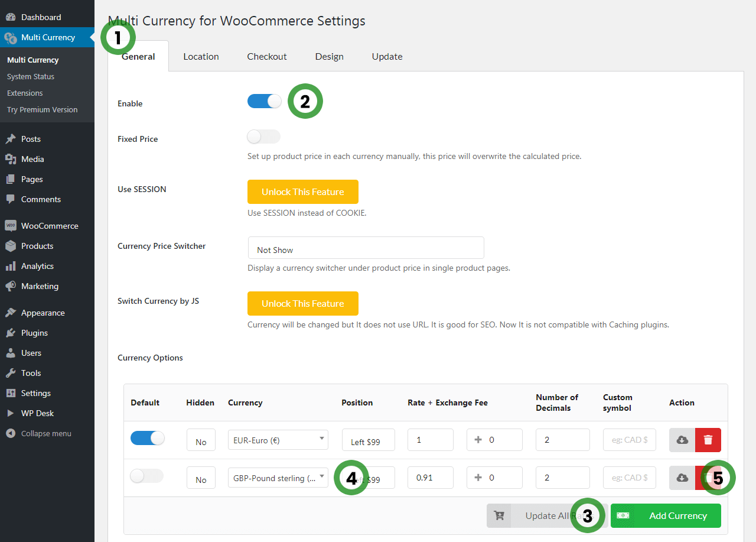Set GBP-Pound sterling as default currency
Viewport: 756px width, 542px height.
(x=147, y=476)
